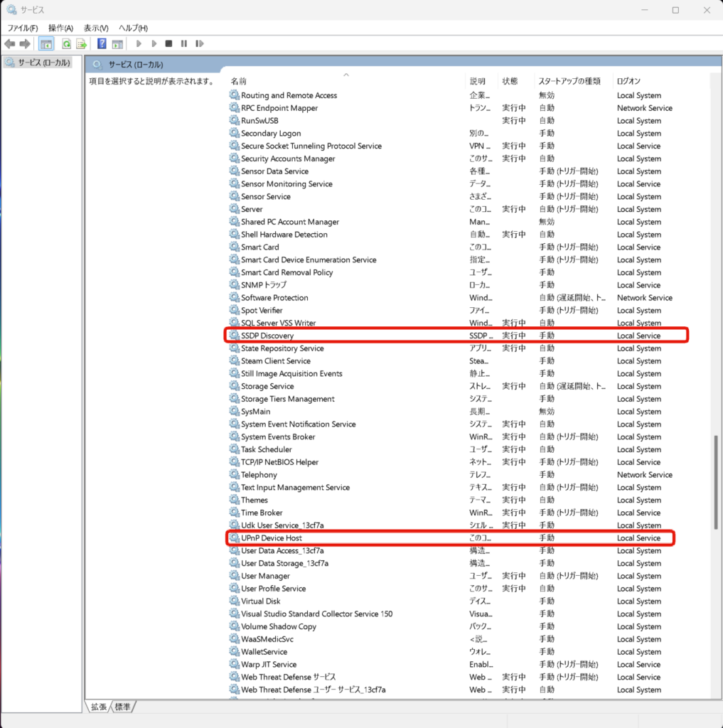Click the Stop Service square icon
The width and height of the screenshot is (723, 728).
click(x=168, y=44)
